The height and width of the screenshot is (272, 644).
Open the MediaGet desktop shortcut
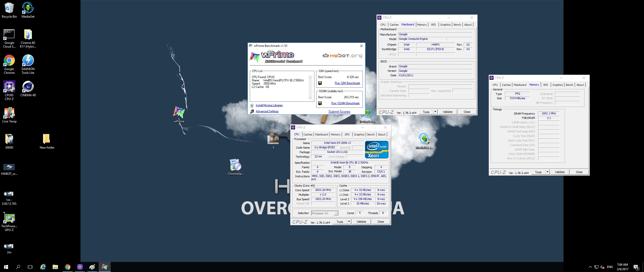point(28,10)
